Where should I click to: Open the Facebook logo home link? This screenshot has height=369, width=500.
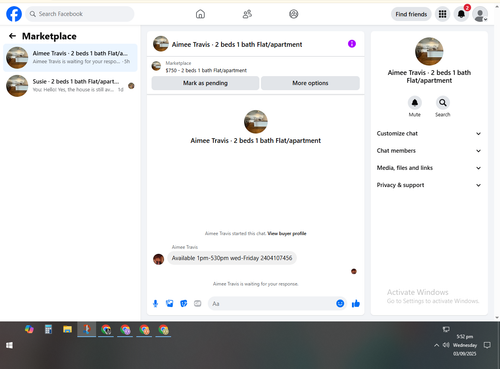[x=14, y=14]
